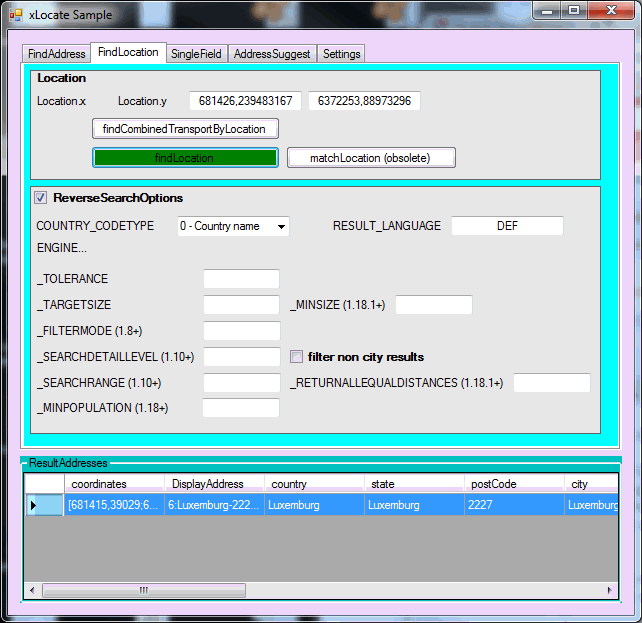Switch to the FindAddress tab
Screen dimensions: 642x623
pos(56,54)
